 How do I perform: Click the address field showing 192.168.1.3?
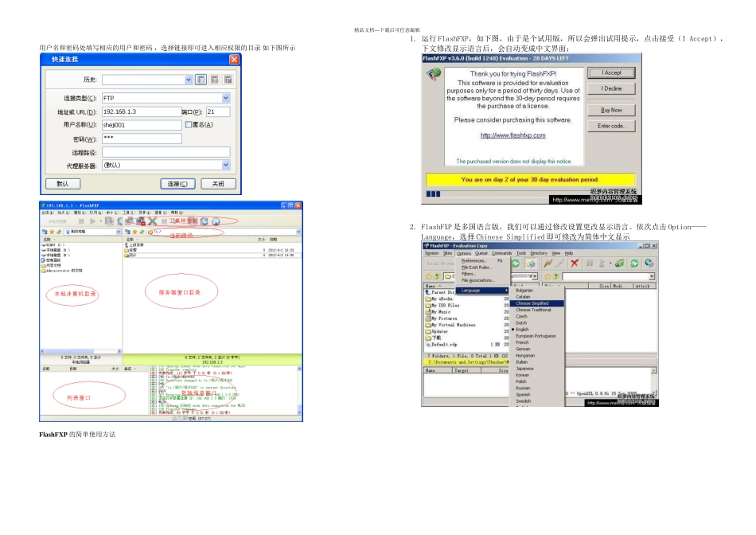coord(142,112)
